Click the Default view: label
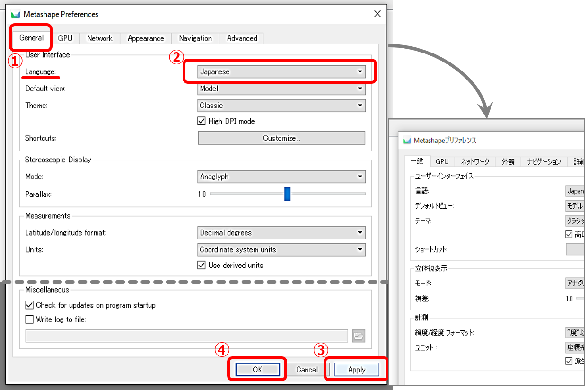 pos(45,89)
